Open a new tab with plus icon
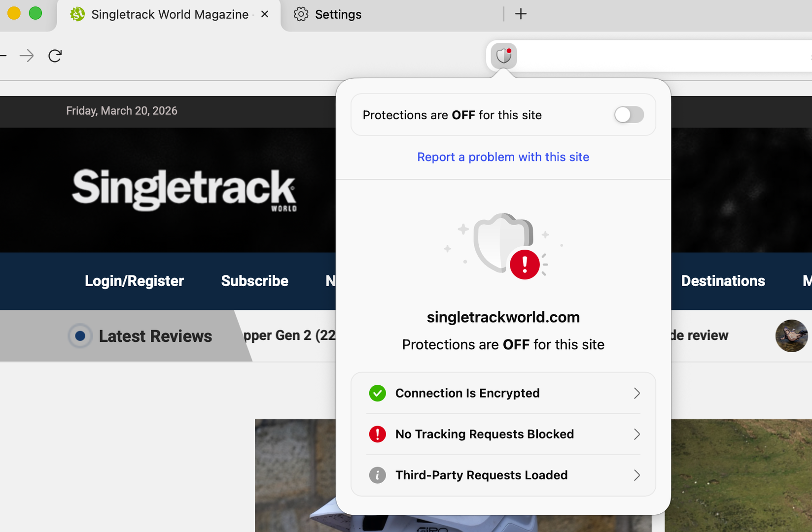Screen dimensions: 812x532 pos(521,14)
